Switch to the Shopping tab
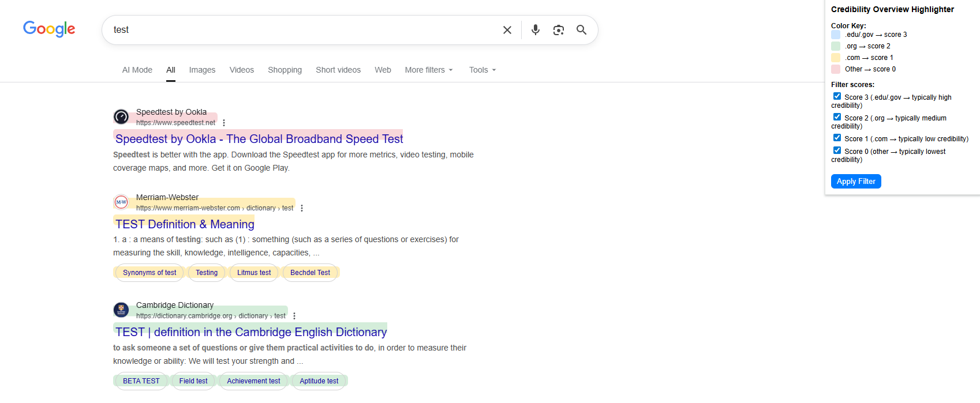 point(285,70)
